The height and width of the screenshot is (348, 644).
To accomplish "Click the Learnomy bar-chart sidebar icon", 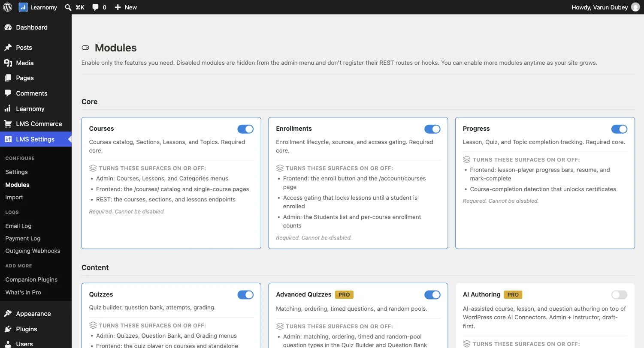I will 8,109.
